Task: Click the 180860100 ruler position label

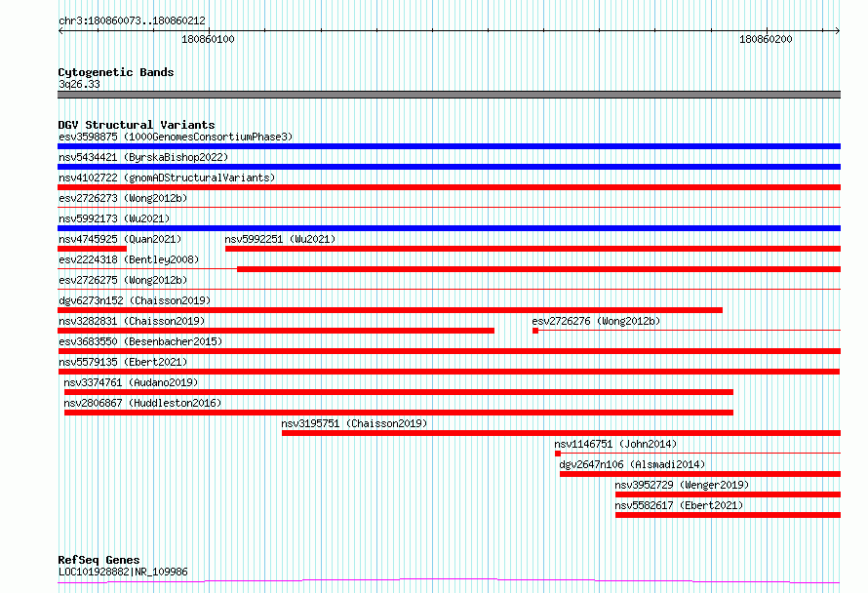Action: pyautogui.click(x=208, y=39)
